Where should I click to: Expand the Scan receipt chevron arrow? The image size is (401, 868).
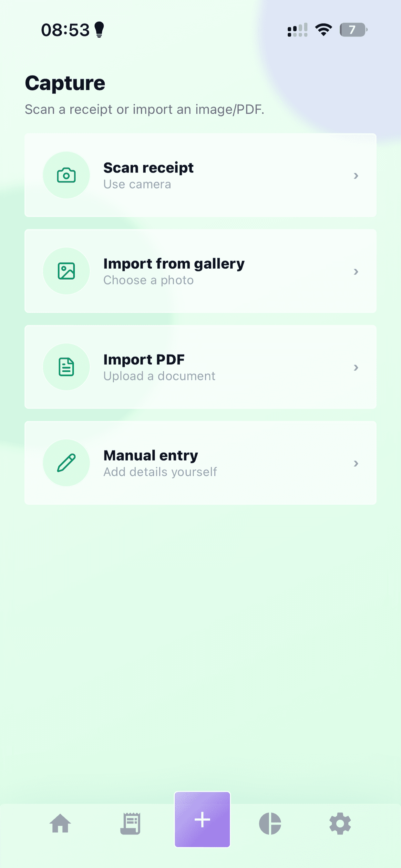356,176
